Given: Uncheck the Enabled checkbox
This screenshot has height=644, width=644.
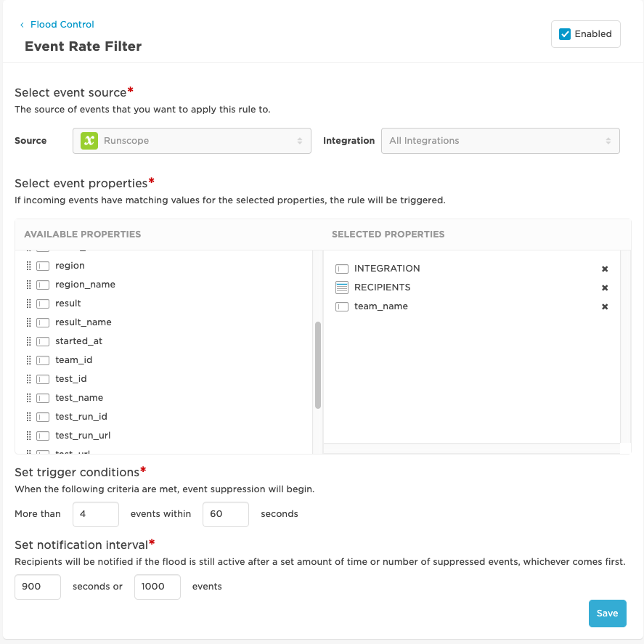Looking at the screenshot, I should point(564,33).
